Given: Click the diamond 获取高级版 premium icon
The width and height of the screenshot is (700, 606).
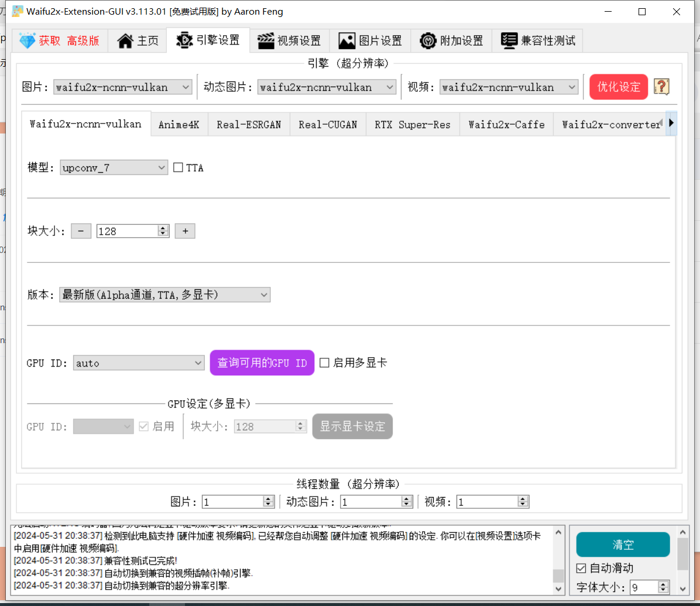Looking at the screenshot, I should coord(28,41).
